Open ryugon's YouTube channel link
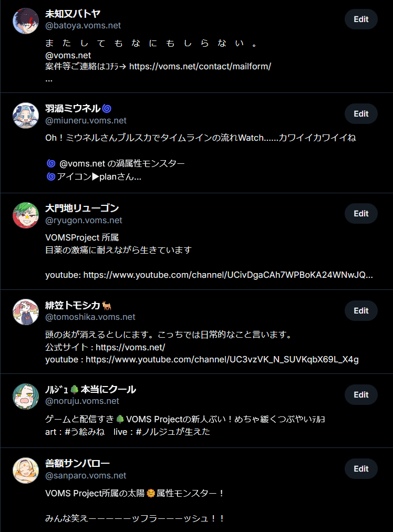This screenshot has width=393, height=532. pos(228,275)
